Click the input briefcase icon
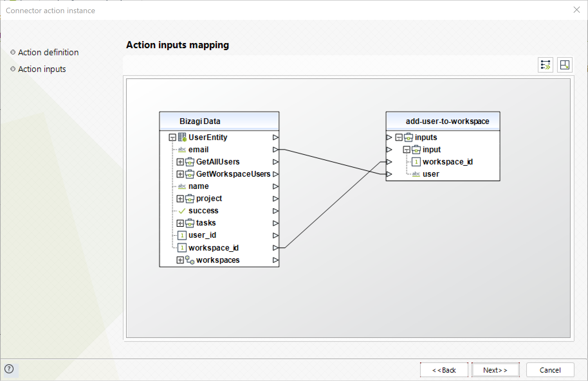Screen dimensions: 588x381 coord(416,150)
